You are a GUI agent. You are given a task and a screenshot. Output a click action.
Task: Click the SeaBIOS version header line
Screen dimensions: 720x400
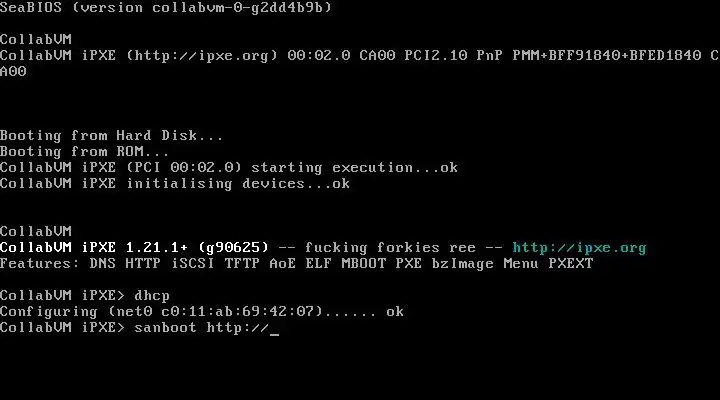(x=166, y=8)
